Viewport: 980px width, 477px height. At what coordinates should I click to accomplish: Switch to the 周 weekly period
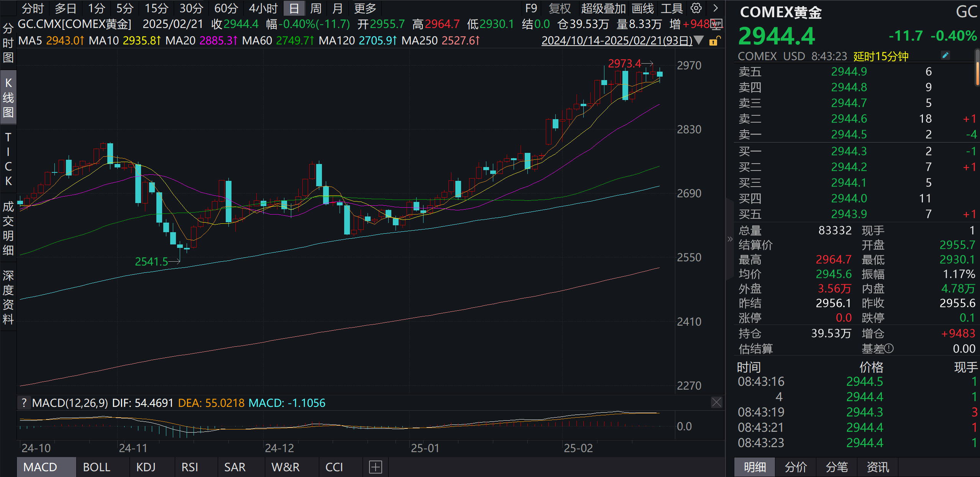tap(315, 8)
